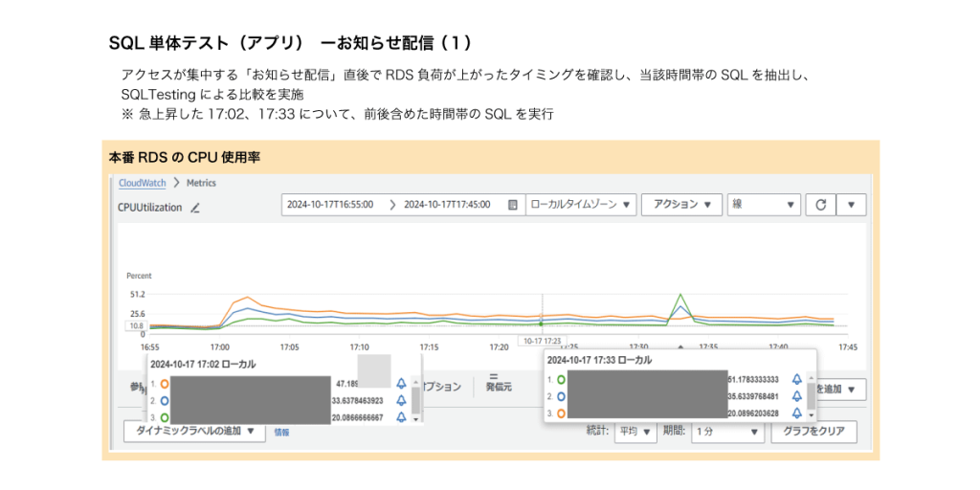Toggle blue series circle in 17:33 tooltip

pyautogui.click(x=561, y=396)
